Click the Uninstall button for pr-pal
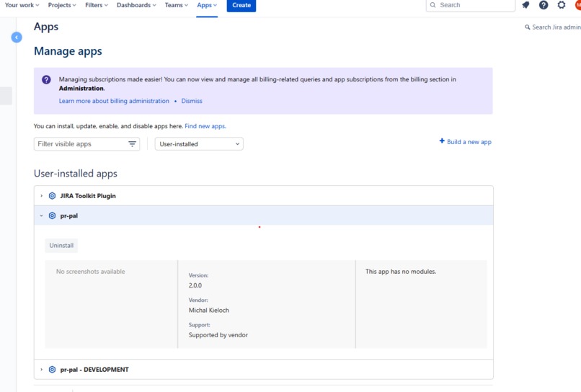Image resolution: width=581 pixels, height=392 pixels. 61,245
